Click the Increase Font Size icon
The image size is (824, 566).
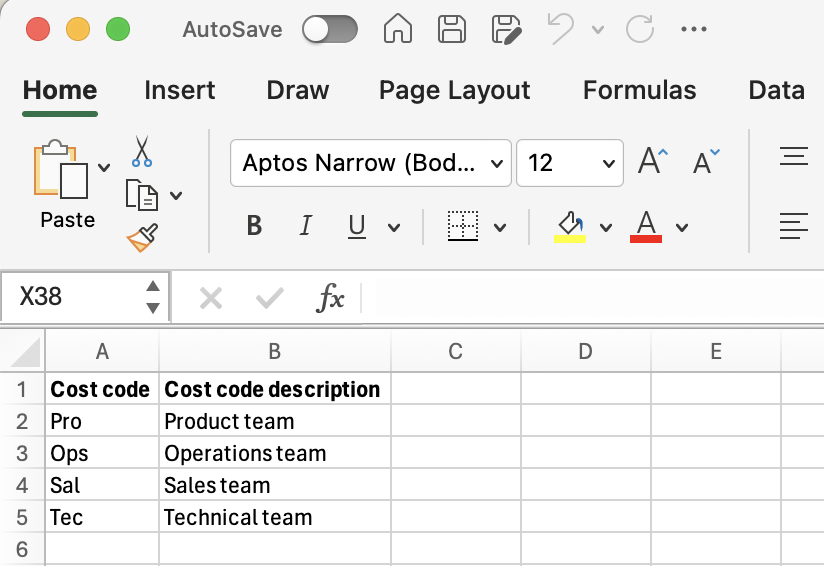coord(653,162)
